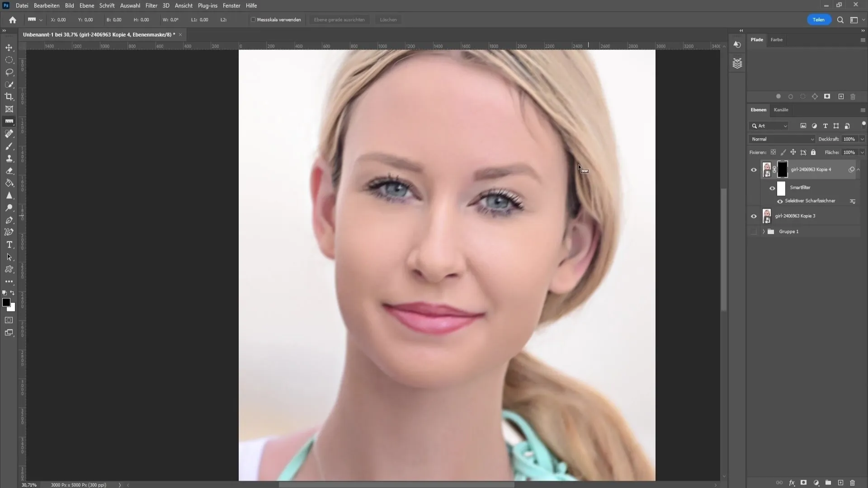Viewport: 868px width, 488px height.
Task: Click the background color swatch
Action: point(12,309)
